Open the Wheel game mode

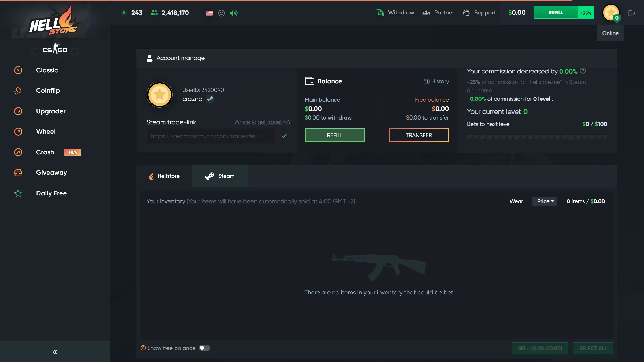[46, 132]
